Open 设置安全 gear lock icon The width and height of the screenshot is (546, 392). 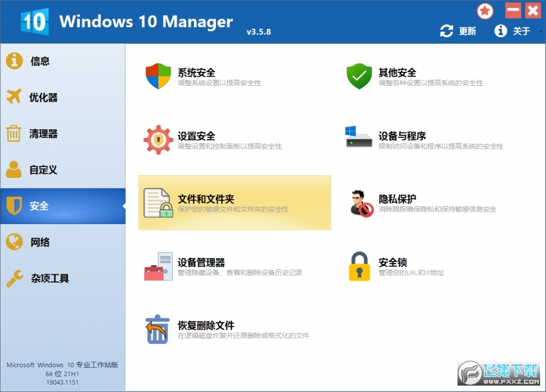click(x=158, y=140)
